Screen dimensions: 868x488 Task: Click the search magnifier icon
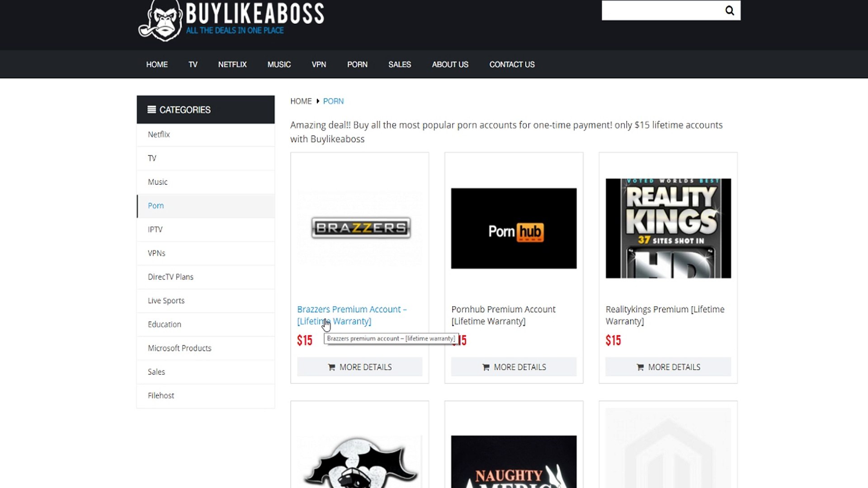click(x=729, y=10)
